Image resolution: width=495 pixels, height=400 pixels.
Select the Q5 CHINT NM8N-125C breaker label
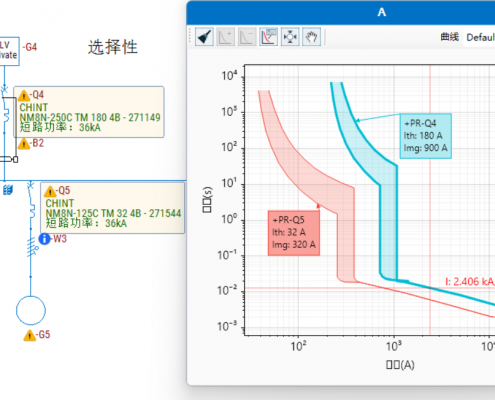[x=112, y=208]
